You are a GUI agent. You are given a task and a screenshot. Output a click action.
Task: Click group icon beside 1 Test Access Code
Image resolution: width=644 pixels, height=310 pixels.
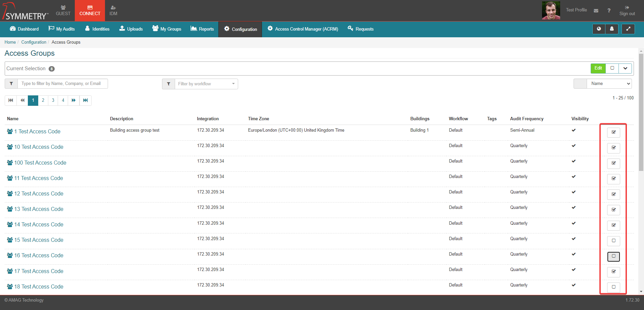pyautogui.click(x=10, y=131)
